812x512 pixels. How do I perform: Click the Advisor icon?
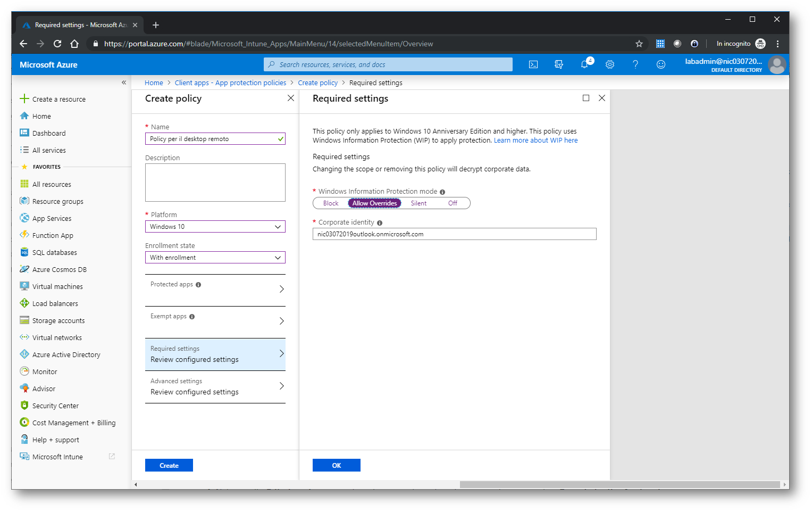click(24, 389)
